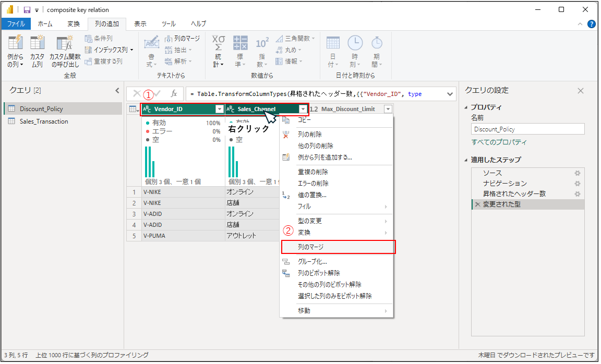Image resolution: width=601 pixels, height=364 pixels.
Task: Open the 統計 statistics icon
Action: point(219,44)
